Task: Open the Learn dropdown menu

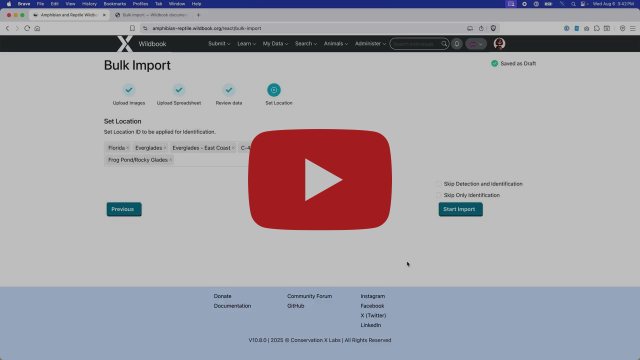Action: pos(246,44)
